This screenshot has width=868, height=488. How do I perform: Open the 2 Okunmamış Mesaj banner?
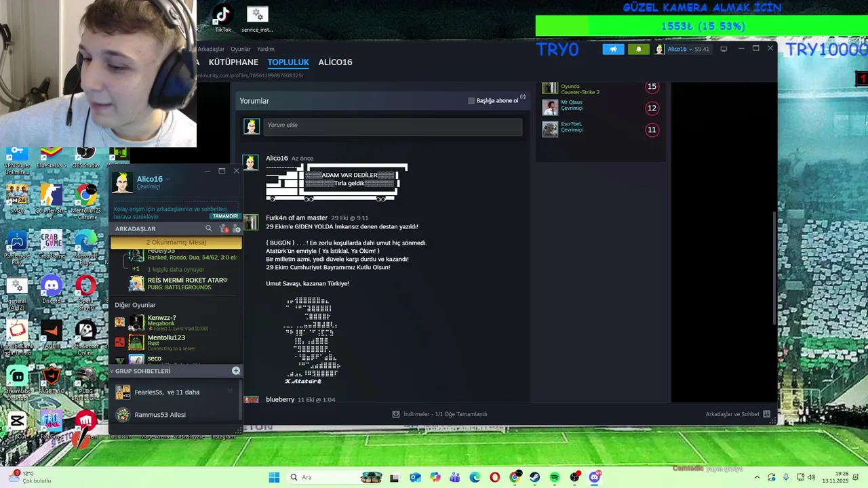click(176, 242)
